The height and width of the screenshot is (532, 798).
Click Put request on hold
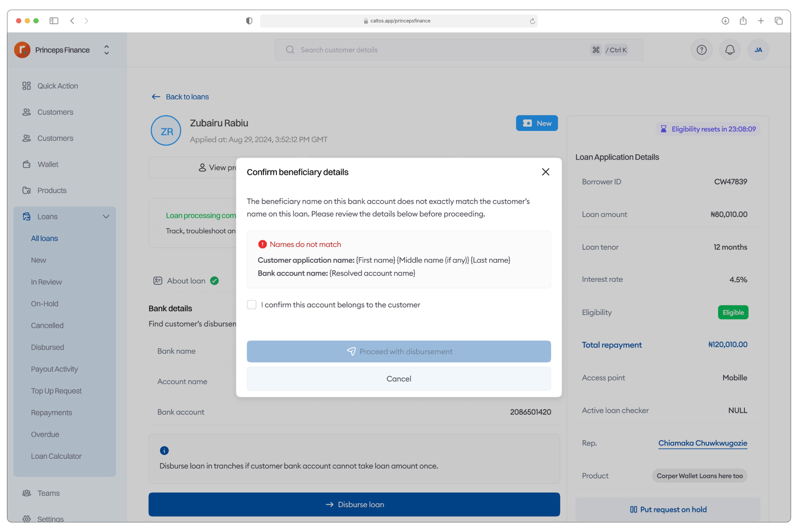tap(668, 510)
